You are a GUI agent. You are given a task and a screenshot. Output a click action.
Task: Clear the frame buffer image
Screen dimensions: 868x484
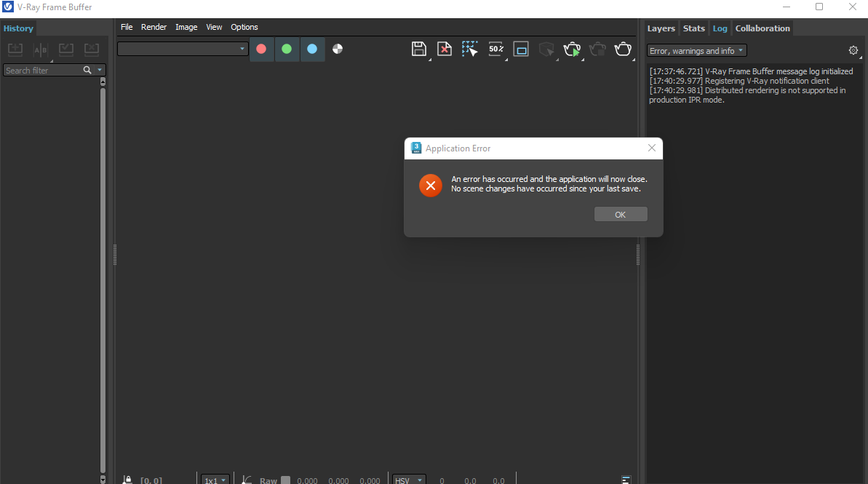[445, 49]
